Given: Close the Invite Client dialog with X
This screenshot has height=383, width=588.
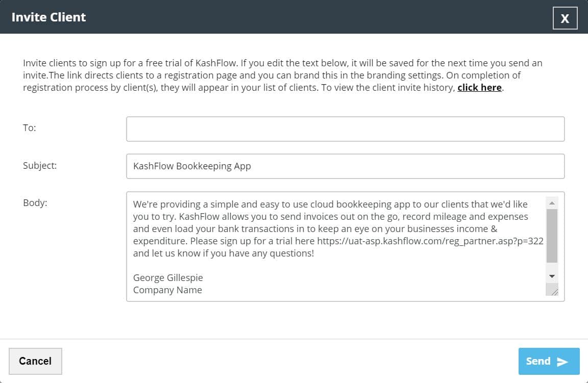Looking at the screenshot, I should (x=565, y=18).
